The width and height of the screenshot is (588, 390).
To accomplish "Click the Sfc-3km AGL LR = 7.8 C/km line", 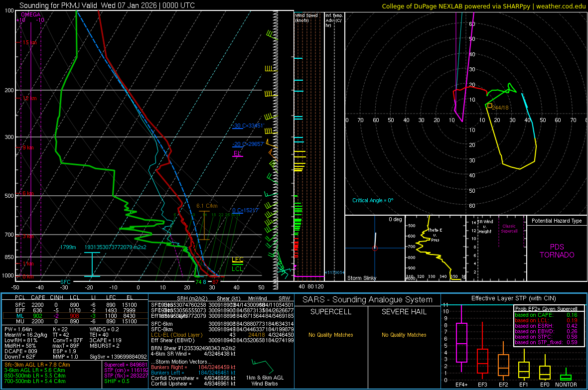I will [x=37, y=365].
